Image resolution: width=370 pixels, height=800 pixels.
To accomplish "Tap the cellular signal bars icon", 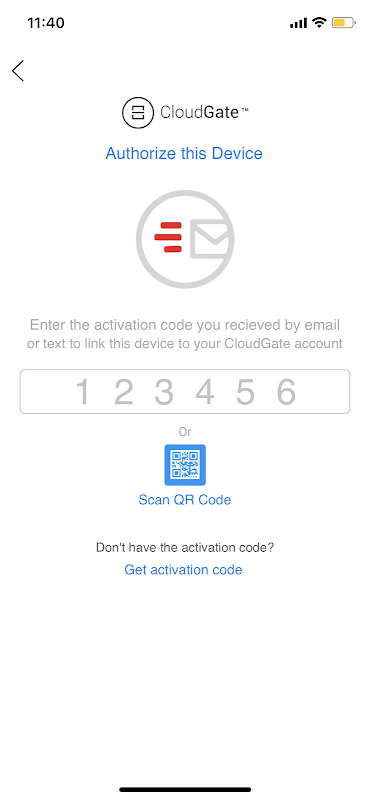I will pos(298,23).
